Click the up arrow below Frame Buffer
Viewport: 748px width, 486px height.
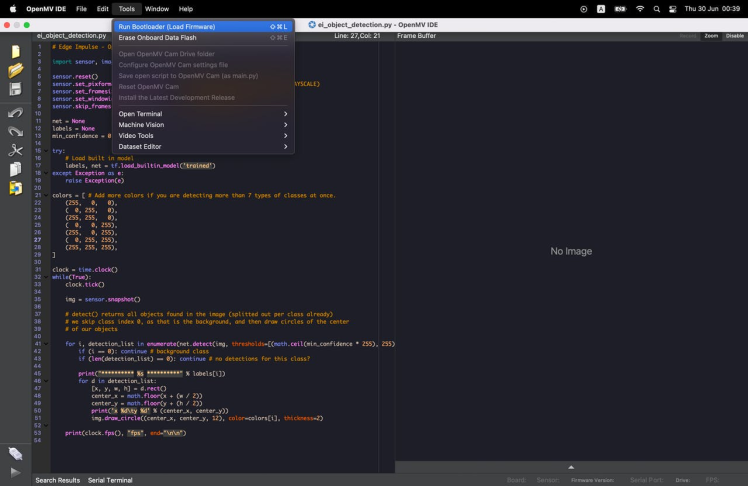[571, 467]
